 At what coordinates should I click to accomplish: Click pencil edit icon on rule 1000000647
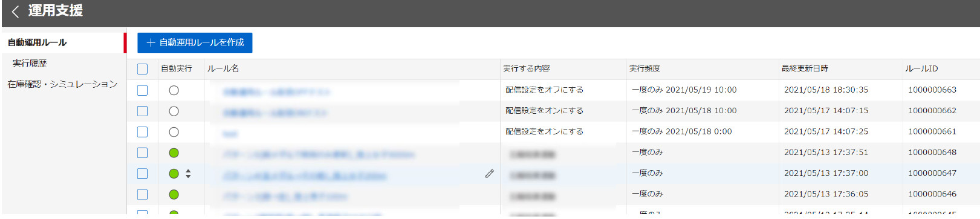[x=489, y=174]
